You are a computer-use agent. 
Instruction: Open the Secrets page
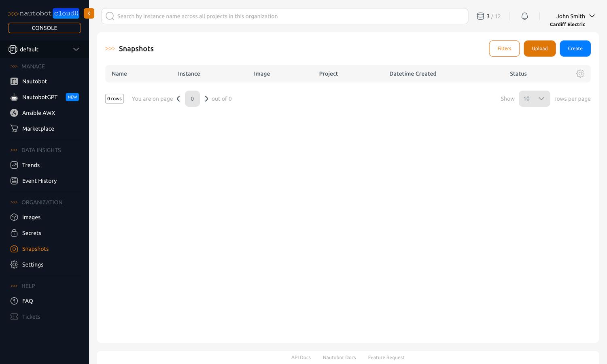[x=31, y=233]
